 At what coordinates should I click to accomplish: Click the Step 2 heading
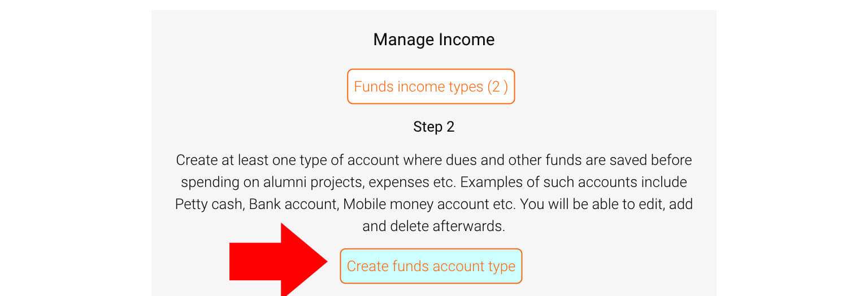[x=433, y=127]
